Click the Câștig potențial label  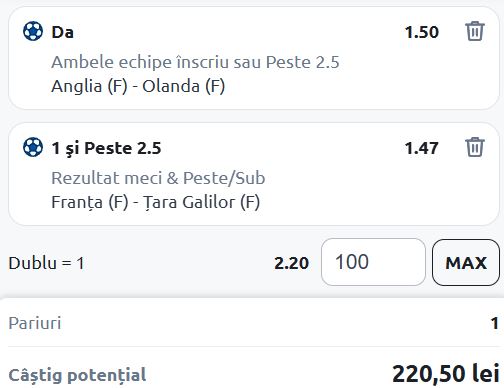point(77,375)
